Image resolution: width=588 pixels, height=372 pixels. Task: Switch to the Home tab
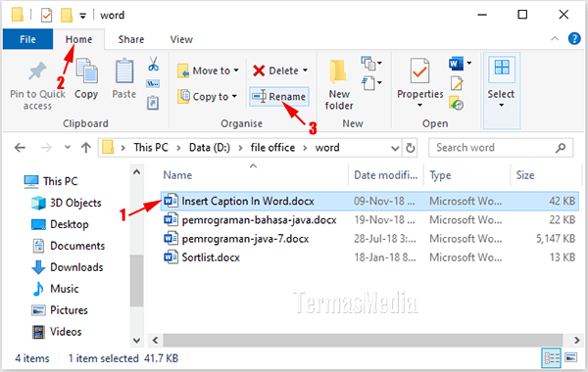pyautogui.click(x=78, y=39)
